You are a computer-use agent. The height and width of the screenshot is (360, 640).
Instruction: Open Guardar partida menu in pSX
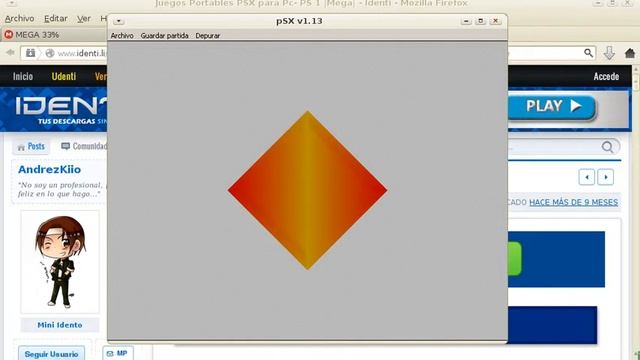tap(164, 36)
